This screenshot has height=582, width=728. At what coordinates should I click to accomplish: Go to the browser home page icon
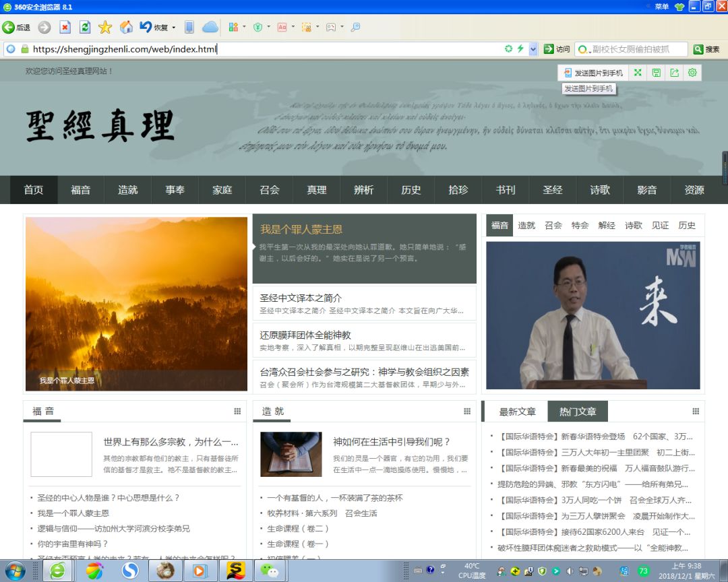(126, 28)
